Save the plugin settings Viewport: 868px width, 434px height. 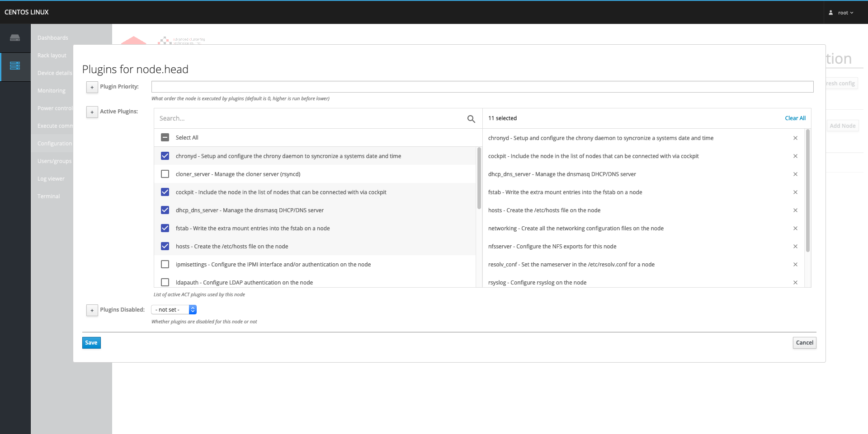[x=91, y=343]
